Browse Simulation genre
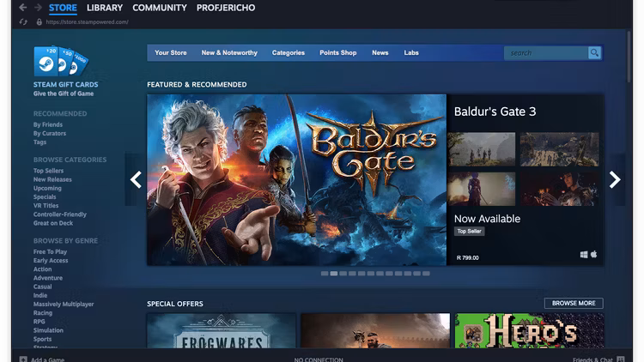This screenshot has height=362, width=644. (x=48, y=330)
